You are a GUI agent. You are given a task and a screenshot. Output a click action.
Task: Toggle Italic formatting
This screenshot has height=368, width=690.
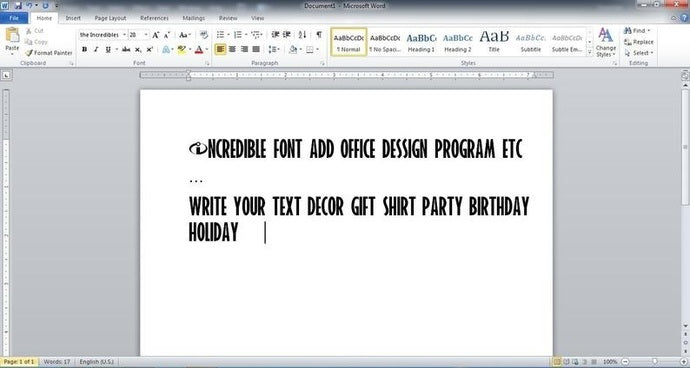[96, 49]
